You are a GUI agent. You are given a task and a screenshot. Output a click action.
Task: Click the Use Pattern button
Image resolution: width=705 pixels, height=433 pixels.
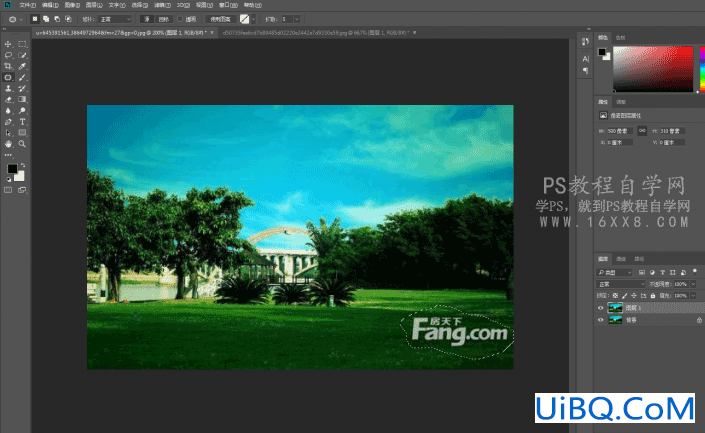220,19
